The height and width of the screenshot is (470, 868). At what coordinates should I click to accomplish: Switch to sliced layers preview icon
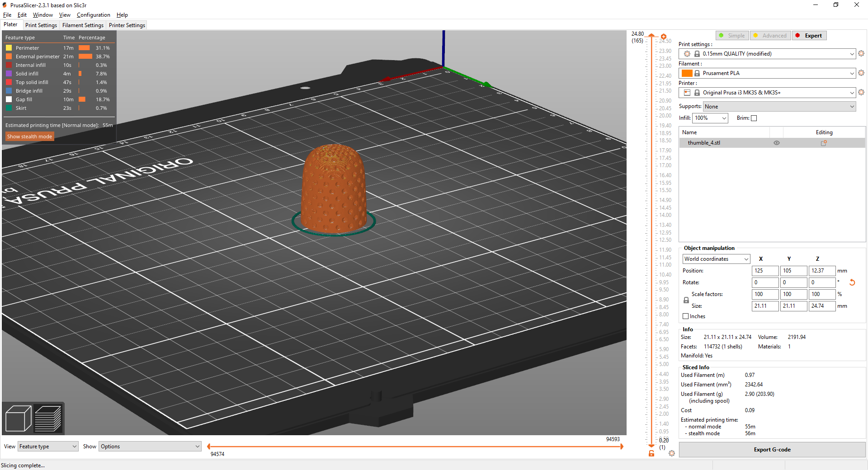point(48,419)
